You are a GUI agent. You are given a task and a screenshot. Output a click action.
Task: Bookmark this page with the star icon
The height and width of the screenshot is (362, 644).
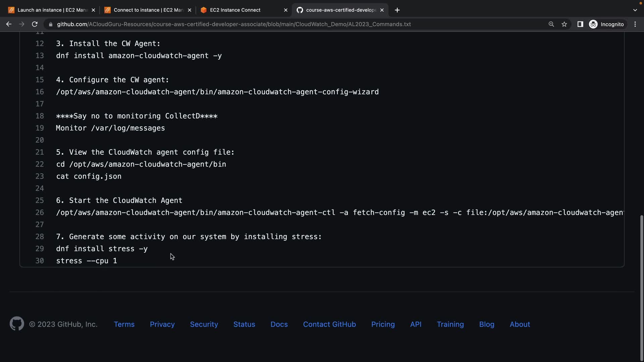click(564, 24)
